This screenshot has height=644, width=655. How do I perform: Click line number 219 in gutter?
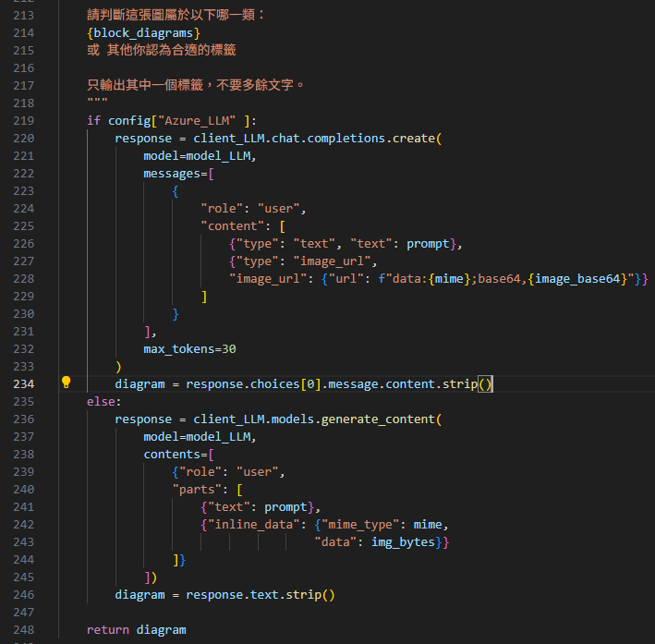tap(24, 121)
